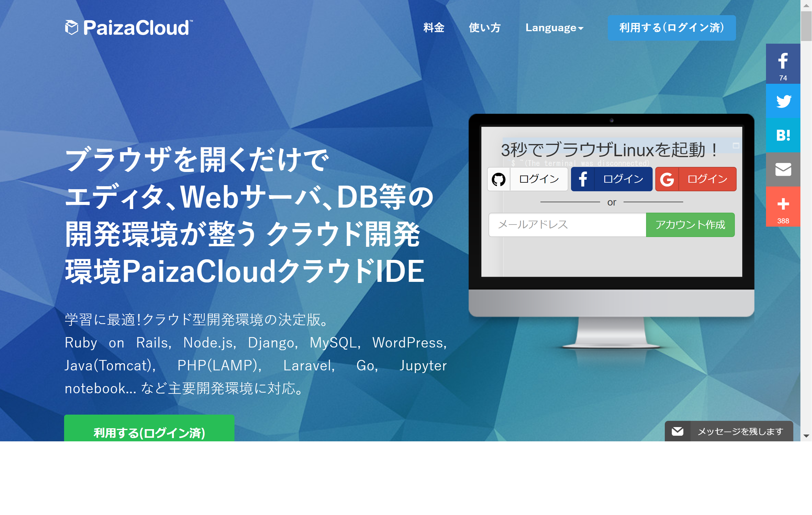Click green 利用する(ログイン済) button at bottom
Viewport: 812px width, 515px height.
(x=149, y=428)
